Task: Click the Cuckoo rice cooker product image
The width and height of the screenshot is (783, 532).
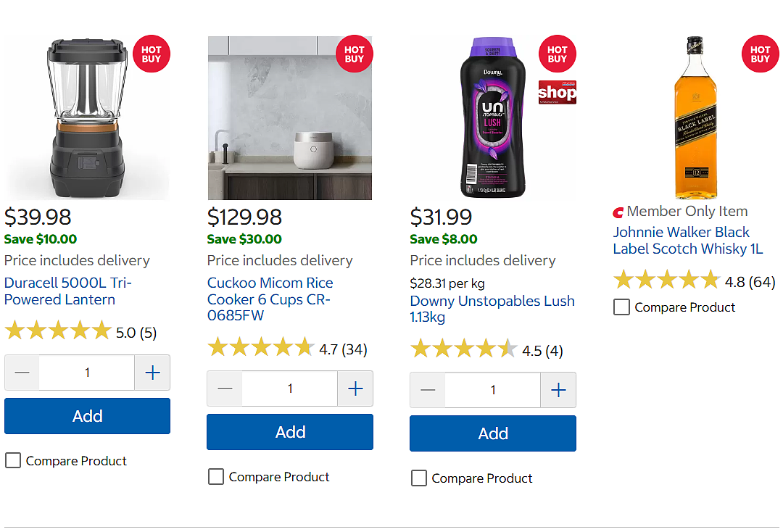Action: [289, 117]
